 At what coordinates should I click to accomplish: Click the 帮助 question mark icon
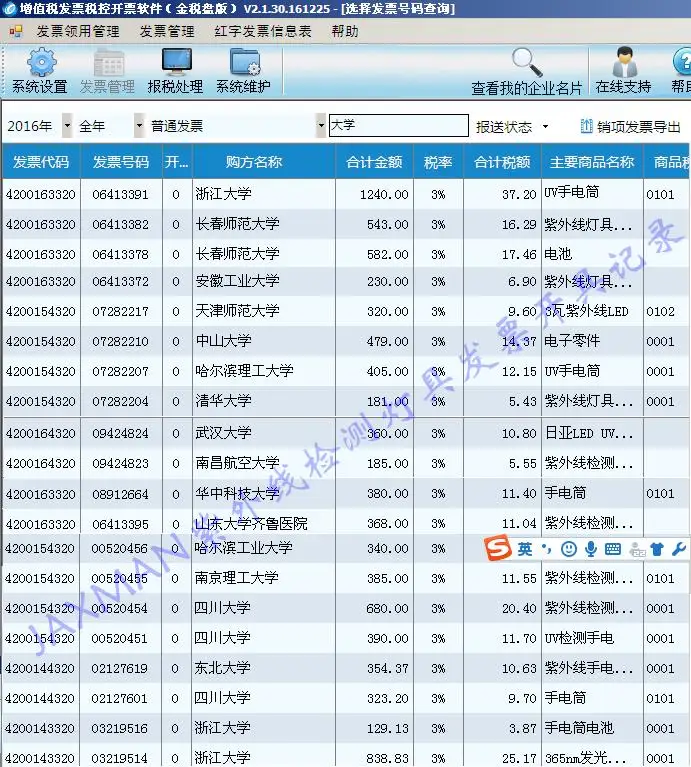[x=682, y=62]
